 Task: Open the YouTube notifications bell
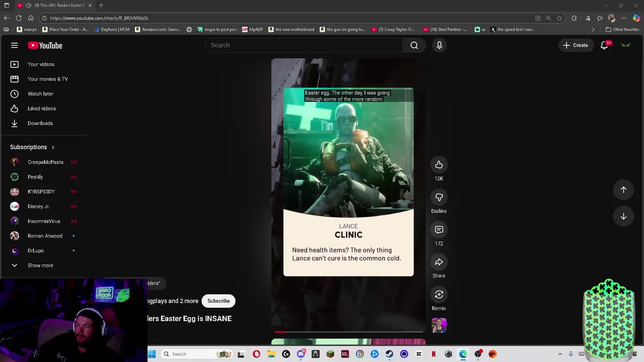pos(604,45)
